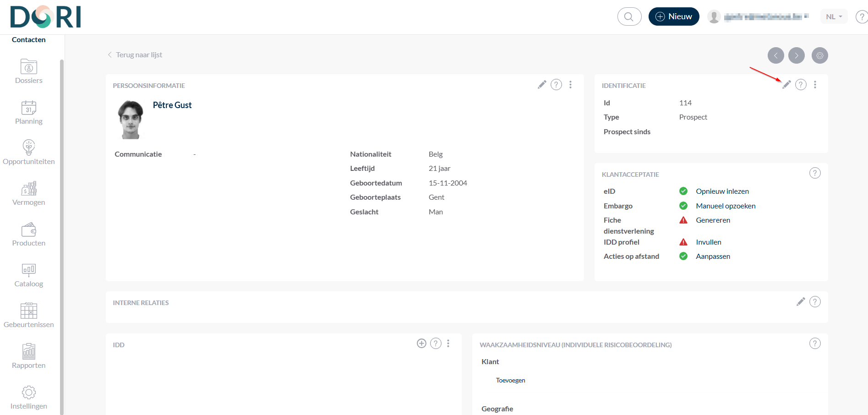The image size is (868, 415).
Task: Edit Interne Relaties with pencil icon
Action: tap(801, 302)
